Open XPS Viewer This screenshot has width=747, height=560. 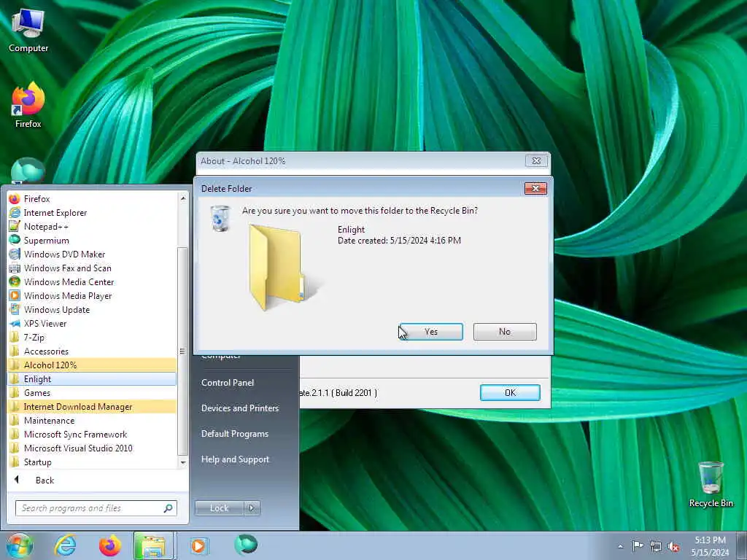coord(93,323)
